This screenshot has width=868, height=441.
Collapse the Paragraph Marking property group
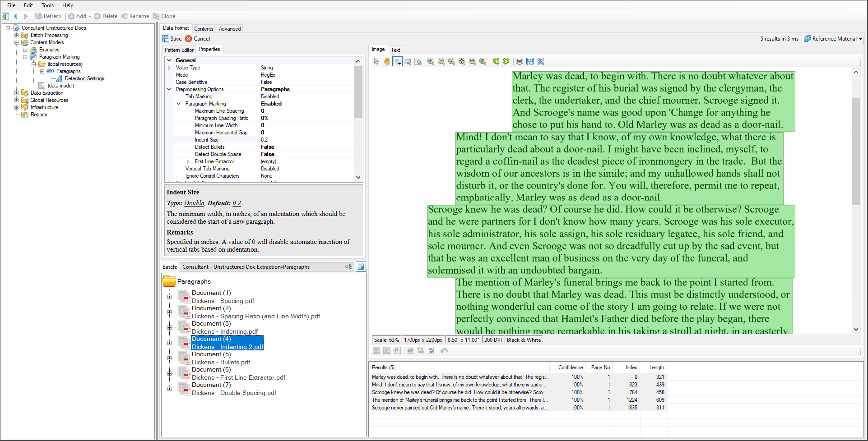coord(178,104)
